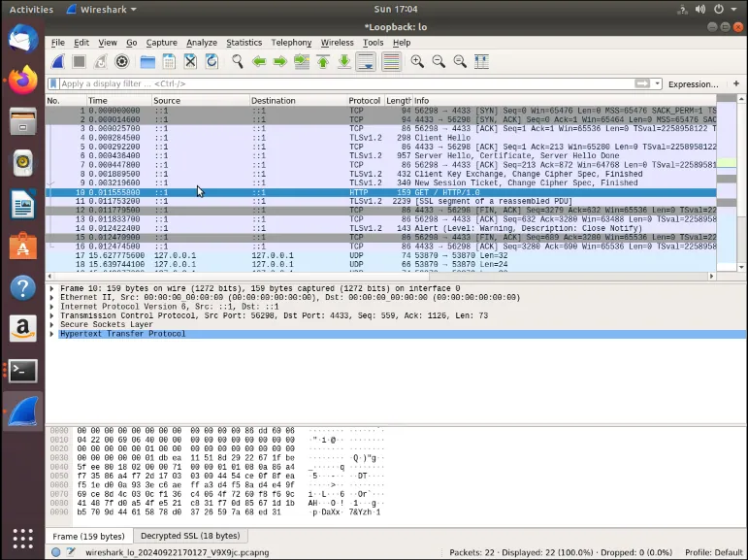
Task: Add a display filter button with plus
Action: point(736,83)
